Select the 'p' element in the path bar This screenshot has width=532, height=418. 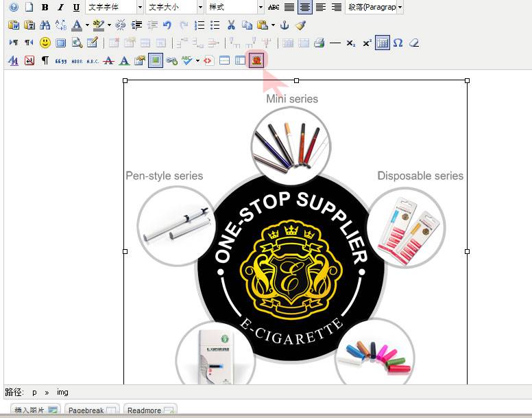[x=34, y=393]
